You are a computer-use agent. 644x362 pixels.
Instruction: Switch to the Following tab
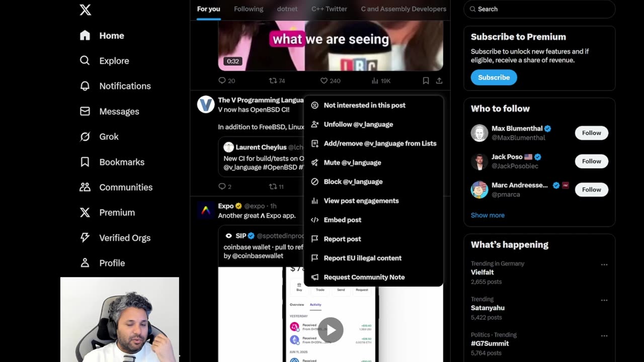click(249, 9)
